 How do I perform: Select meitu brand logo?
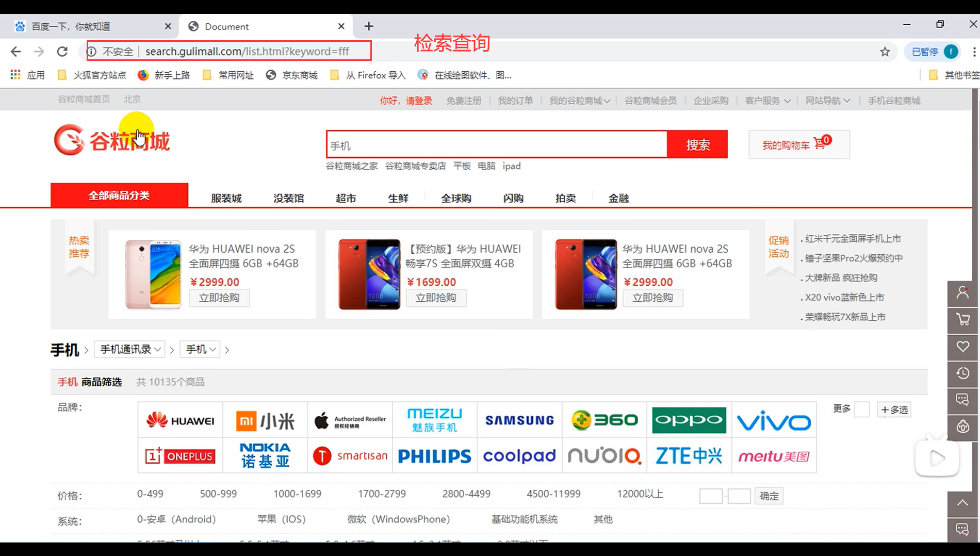point(774,456)
